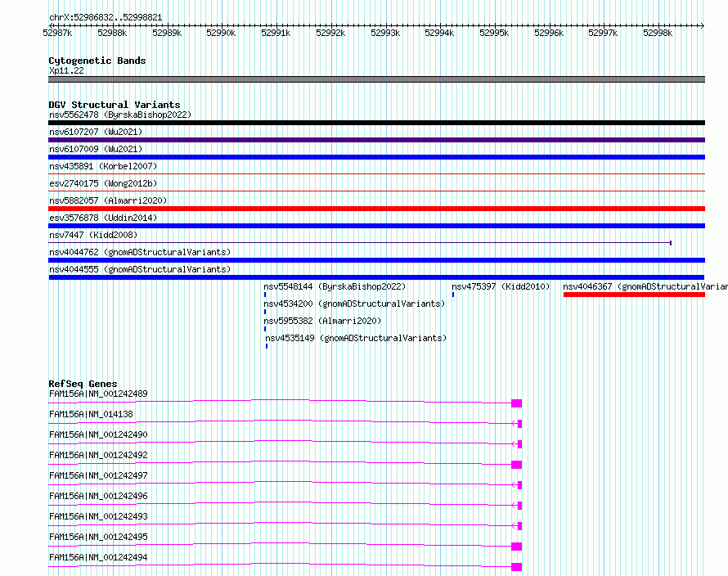Click the Xp11.22 band label
Viewport: 728px width, 576px height.
(x=66, y=70)
